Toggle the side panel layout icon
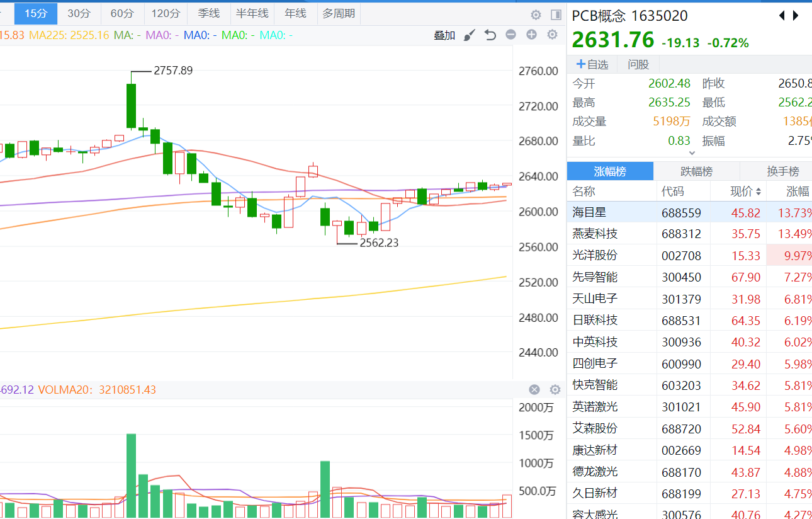 click(556, 14)
